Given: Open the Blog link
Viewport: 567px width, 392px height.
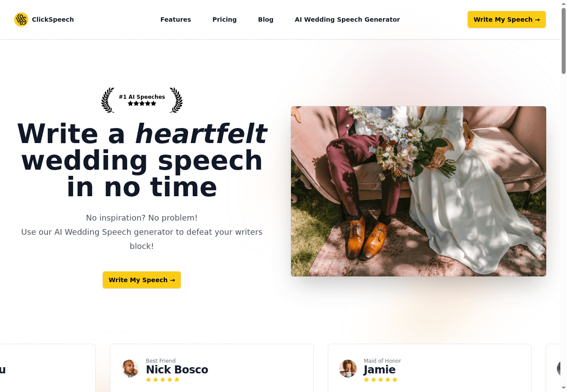Looking at the screenshot, I should tap(266, 19).
